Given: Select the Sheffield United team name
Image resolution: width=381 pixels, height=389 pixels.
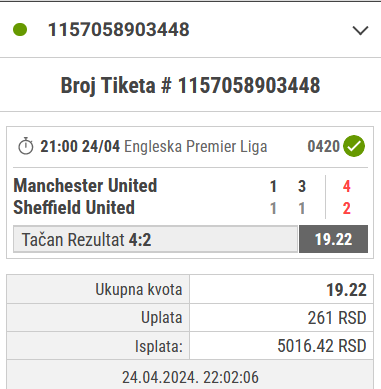Looking at the screenshot, I should [x=74, y=207].
